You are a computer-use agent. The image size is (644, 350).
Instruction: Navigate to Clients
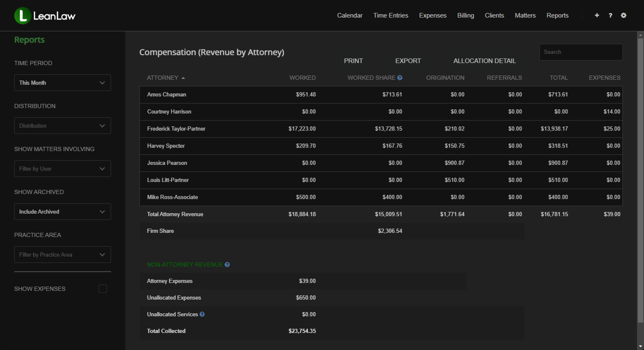[x=494, y=15]
